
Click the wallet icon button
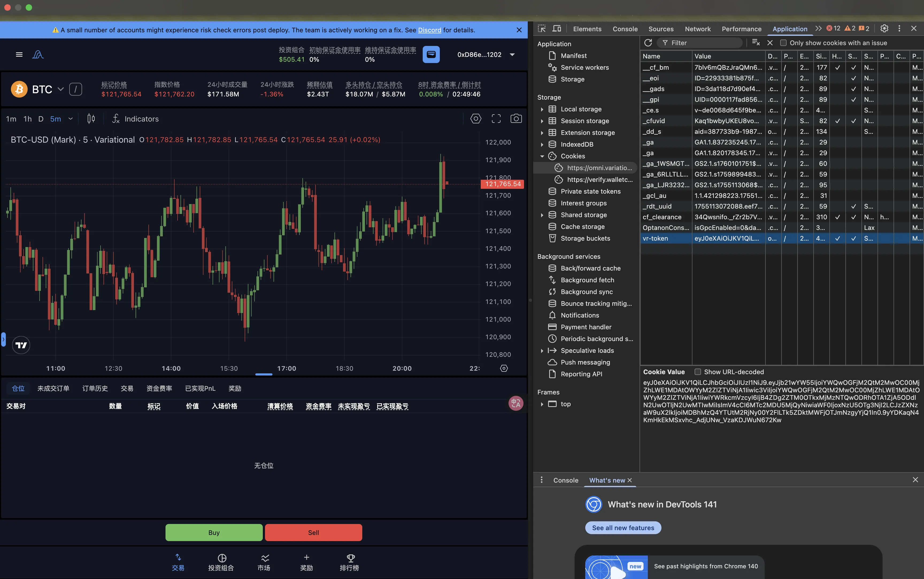(431, 54)
